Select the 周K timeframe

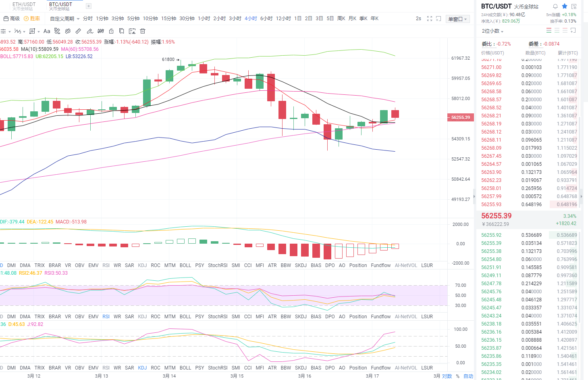pyautogui.click(x=341, y=19)
